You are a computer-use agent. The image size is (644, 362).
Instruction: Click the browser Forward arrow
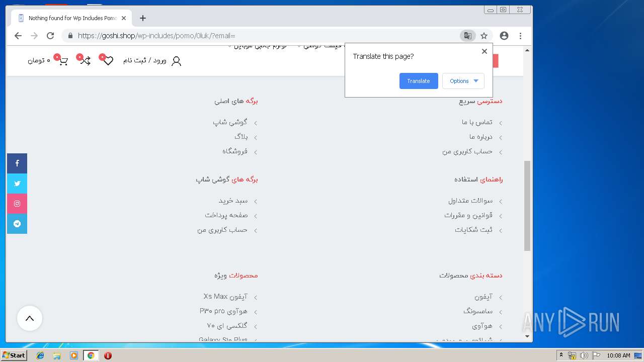point(34,36)
